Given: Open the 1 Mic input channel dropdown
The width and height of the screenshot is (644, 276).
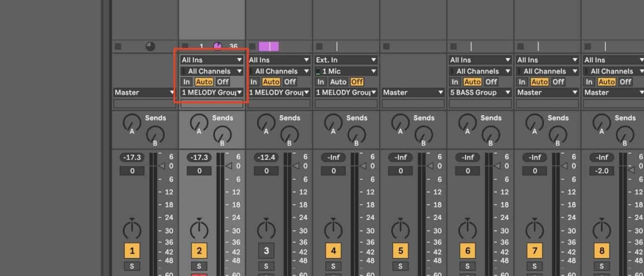Looking at the screenshot, I should pos(345,71).
